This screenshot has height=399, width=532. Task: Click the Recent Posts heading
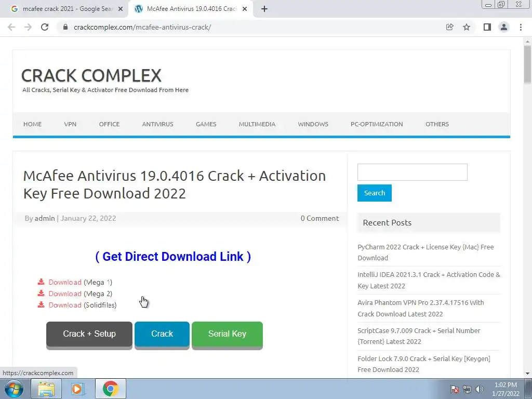[x=387, y=222]
